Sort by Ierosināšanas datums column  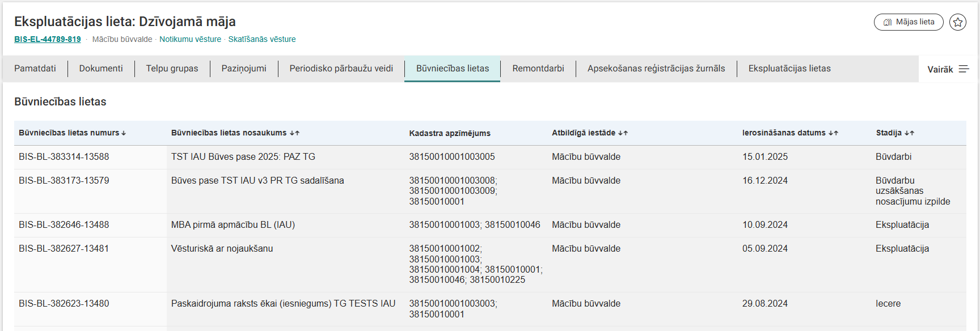click(x=789, y=133)
